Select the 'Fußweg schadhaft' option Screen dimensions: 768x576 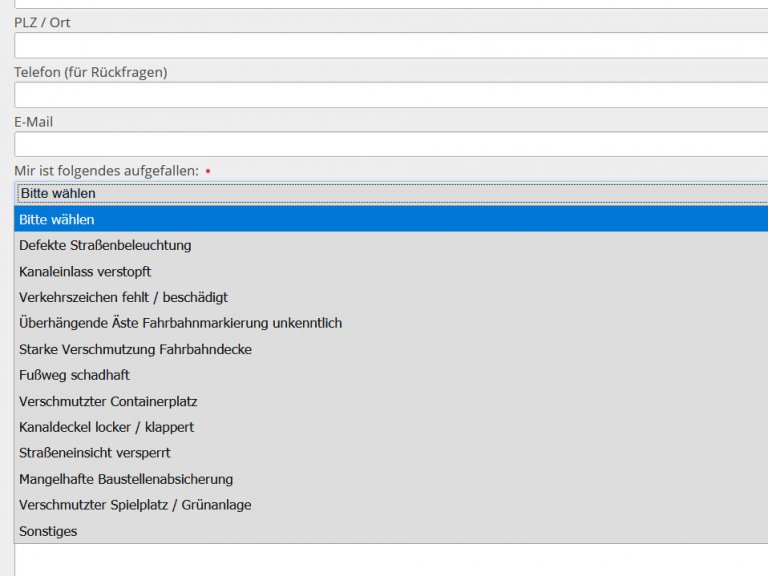pos(74,375)
